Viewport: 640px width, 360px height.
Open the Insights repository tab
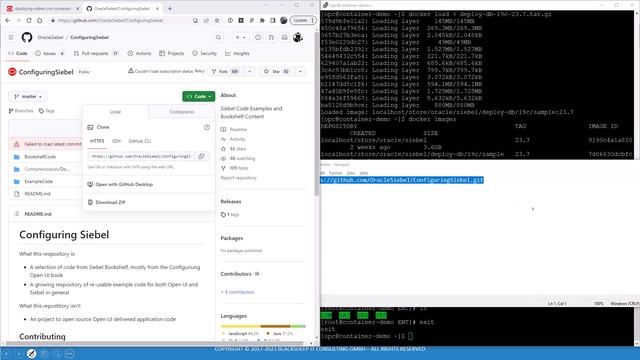237,53
